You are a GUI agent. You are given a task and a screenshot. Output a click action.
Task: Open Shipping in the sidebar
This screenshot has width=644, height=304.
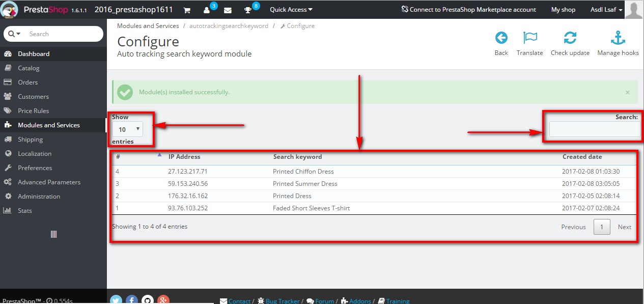[x=53, y=140]
